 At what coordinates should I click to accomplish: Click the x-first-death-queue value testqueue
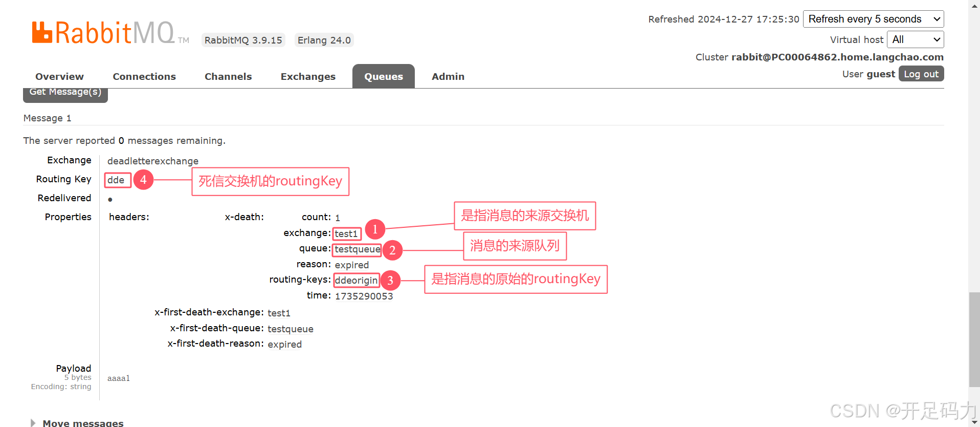(291, 329)
